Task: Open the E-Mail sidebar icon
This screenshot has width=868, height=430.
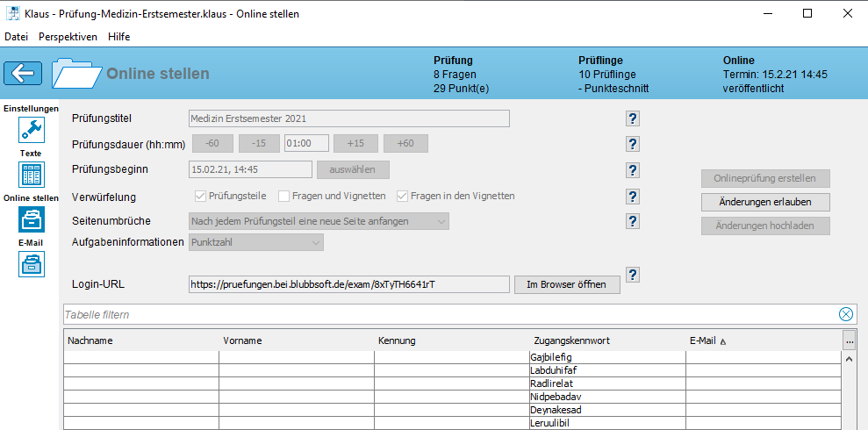Action: (x=32, y=263)
